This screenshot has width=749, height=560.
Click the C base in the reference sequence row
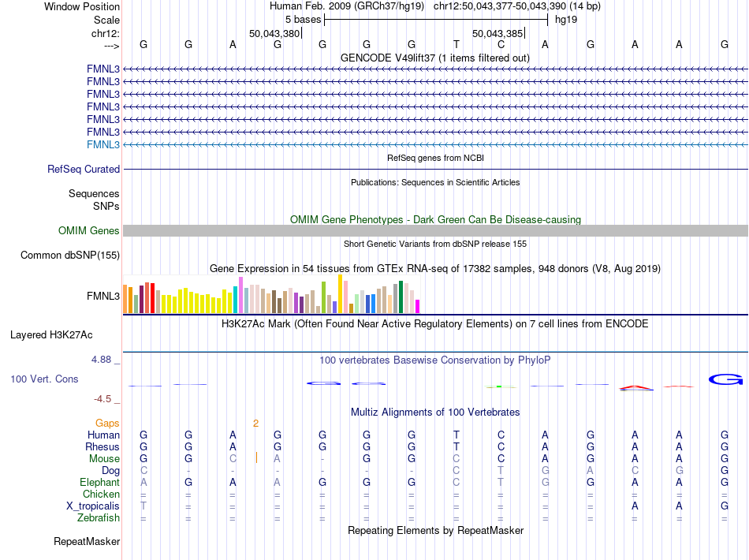click(501, 45)
